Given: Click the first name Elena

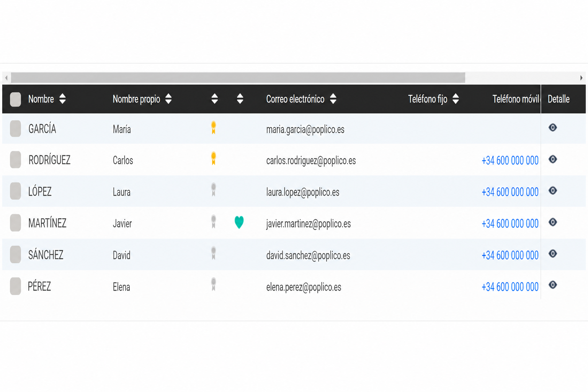Looking at the screenshot, I should pos(121,287).
